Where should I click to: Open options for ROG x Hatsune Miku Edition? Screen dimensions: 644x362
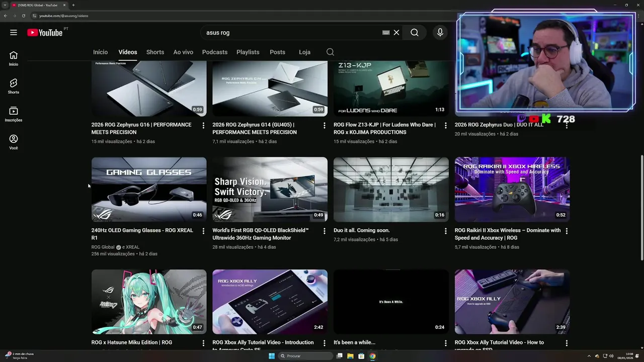(x=203, y=343)
